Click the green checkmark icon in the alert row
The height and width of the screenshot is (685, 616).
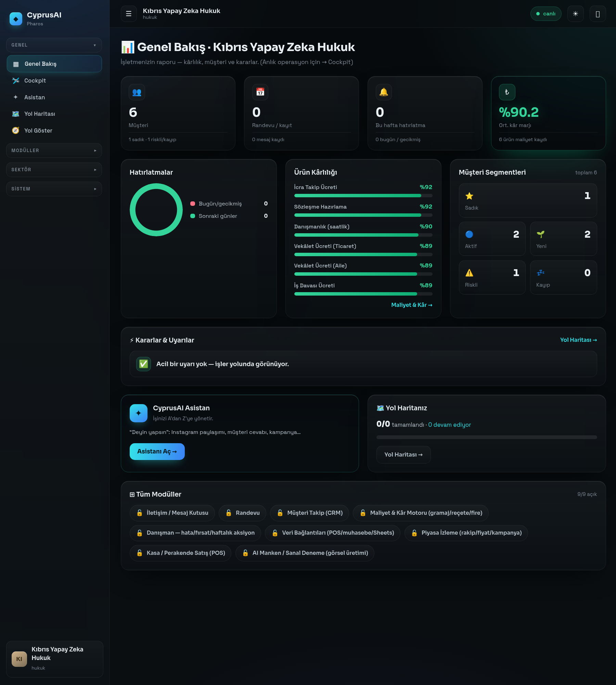[144, 364]
